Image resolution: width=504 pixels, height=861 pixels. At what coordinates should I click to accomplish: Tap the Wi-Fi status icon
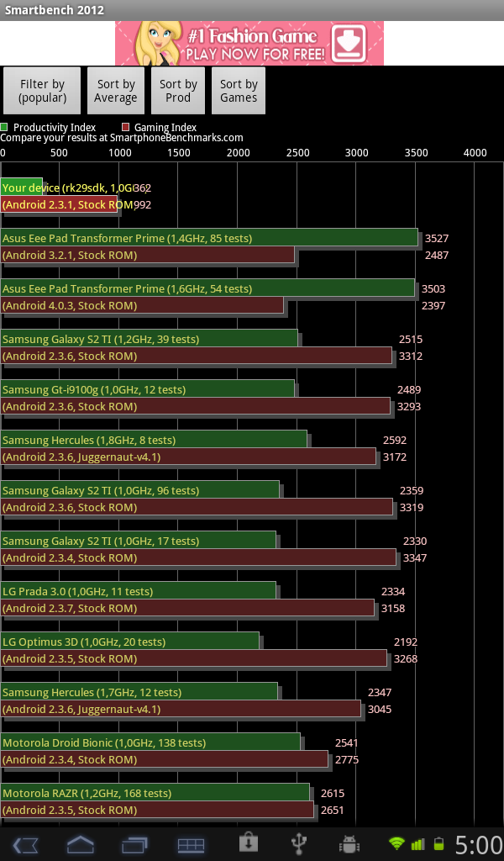click(396, 844)
